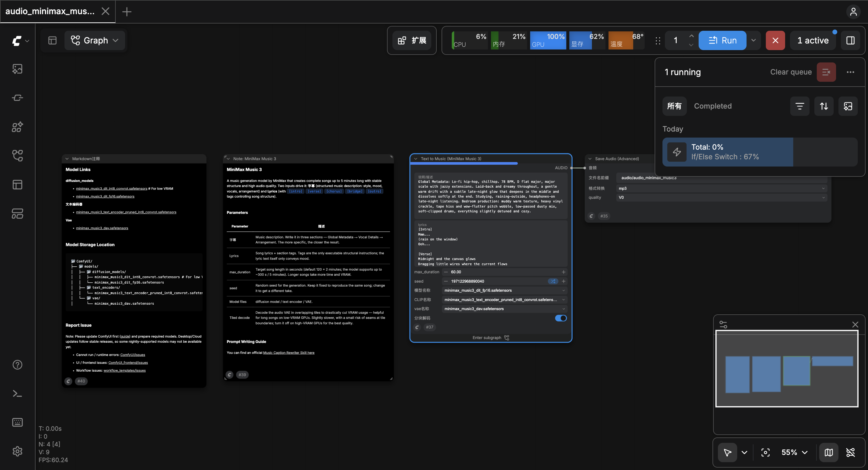868x470 pixels.
Task: Open the settings gear icon
Action: pyautogui.click(x=17, y=451)
